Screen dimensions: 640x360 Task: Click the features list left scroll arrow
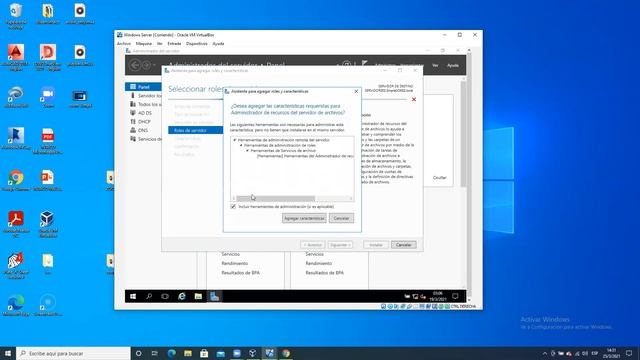(x=233, y=198)
